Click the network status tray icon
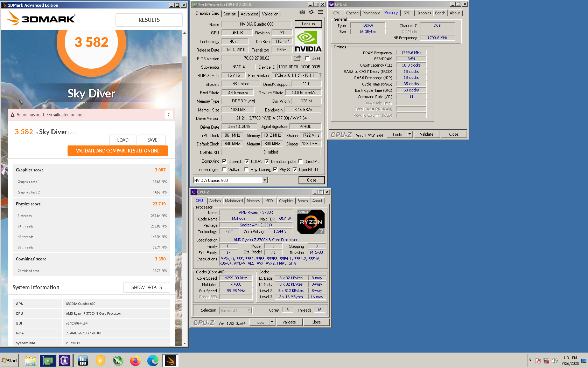The height and width of the screenshot is (368, 588). click(546, 361)
